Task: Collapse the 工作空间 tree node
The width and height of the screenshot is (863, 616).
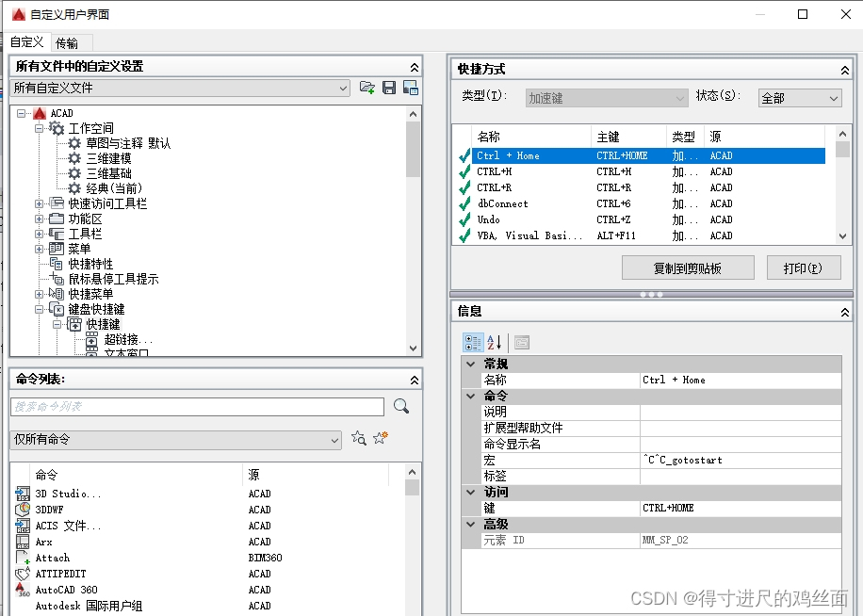Action: 39,128
